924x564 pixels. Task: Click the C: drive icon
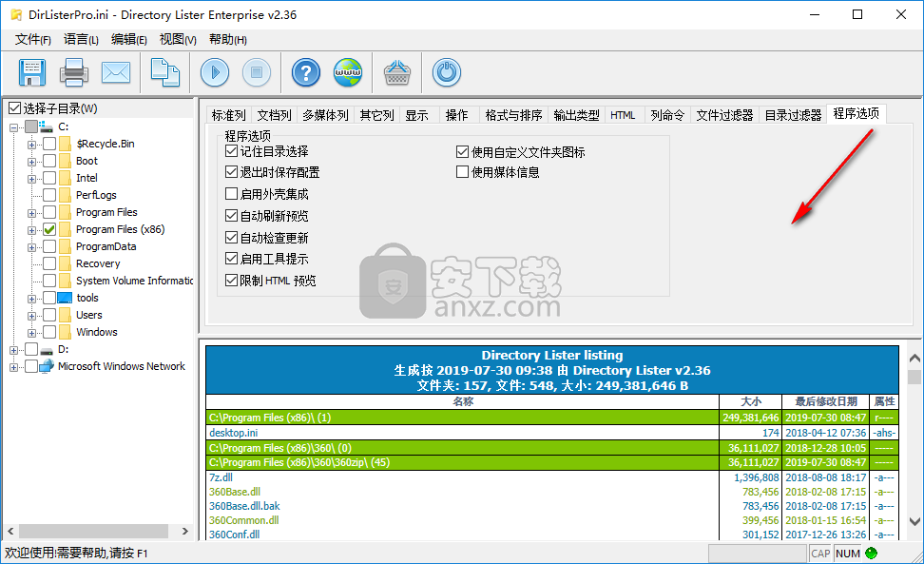46,126
